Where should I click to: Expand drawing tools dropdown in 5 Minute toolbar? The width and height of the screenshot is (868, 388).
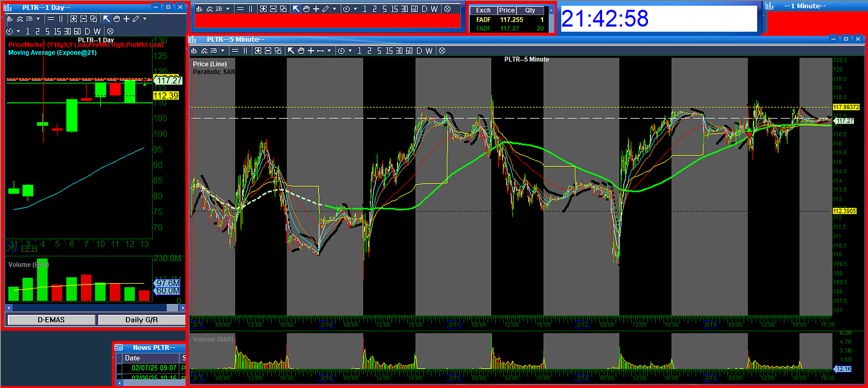pyautogui.click(x=329, y=51)
